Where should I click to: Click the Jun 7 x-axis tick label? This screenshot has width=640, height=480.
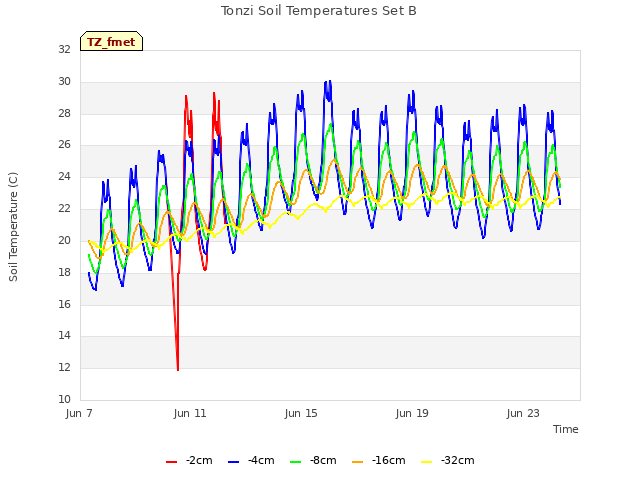point(79,413)
